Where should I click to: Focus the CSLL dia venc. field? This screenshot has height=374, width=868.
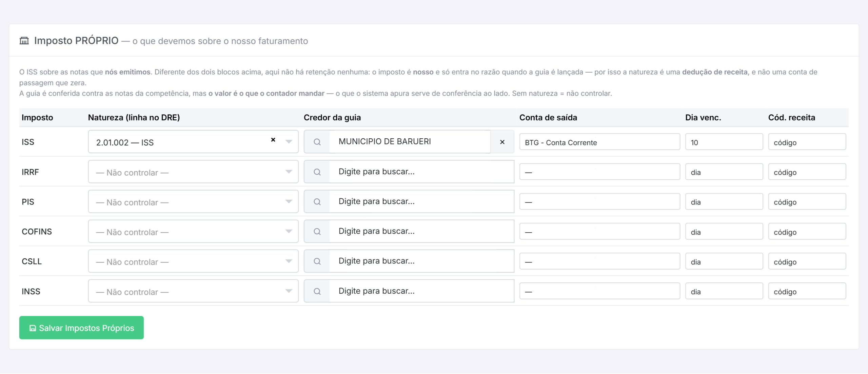[724, 261]
